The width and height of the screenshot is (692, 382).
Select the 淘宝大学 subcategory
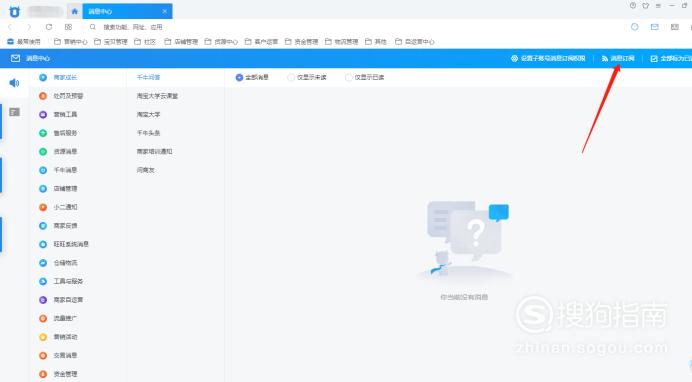148,114
